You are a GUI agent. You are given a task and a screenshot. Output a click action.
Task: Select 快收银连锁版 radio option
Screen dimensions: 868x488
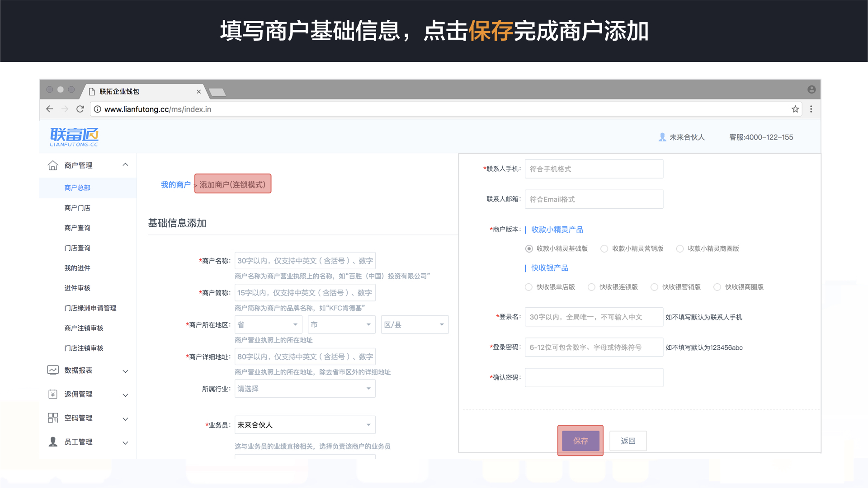[x=591, y=287]
